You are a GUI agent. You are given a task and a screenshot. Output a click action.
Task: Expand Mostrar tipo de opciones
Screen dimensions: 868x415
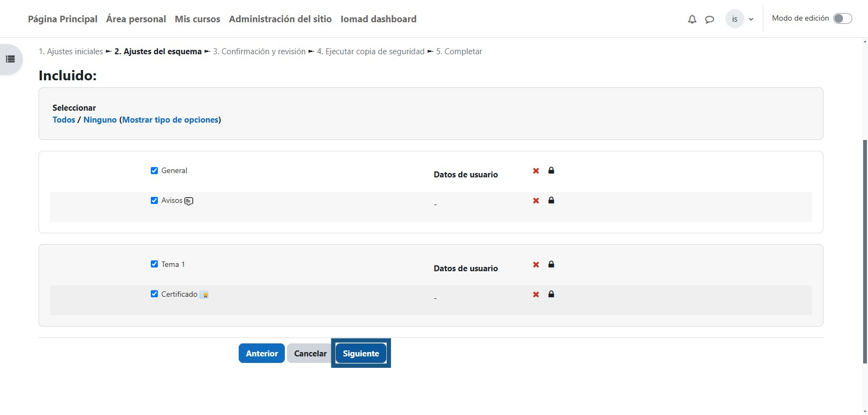pos(170,120)
